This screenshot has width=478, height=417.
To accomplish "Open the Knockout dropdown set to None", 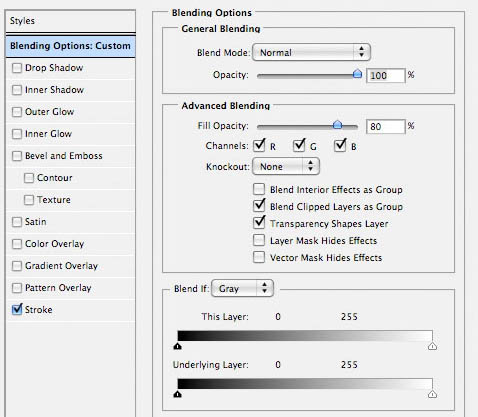I will pos(286,166).
